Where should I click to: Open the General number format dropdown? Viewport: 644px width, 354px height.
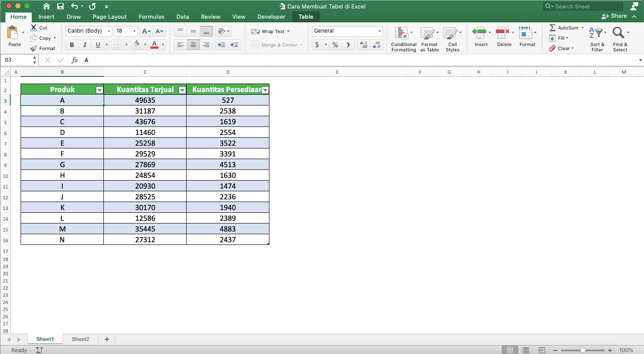[380, 31]
